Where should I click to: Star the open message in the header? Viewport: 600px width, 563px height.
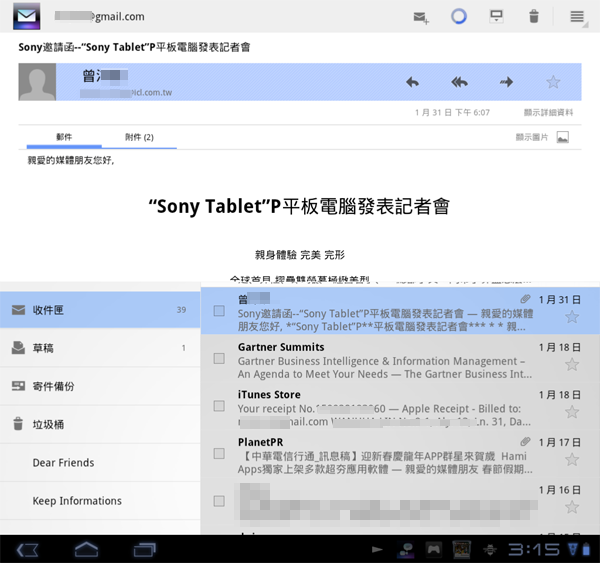point(553,82)
